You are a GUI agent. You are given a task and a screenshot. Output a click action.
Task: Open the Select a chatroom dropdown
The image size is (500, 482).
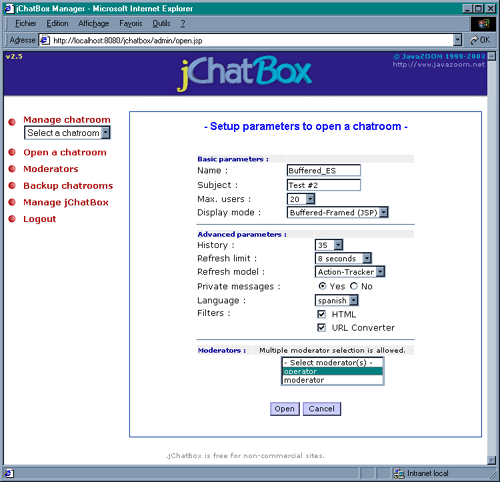pyautogui.click(x=106, y=133)
